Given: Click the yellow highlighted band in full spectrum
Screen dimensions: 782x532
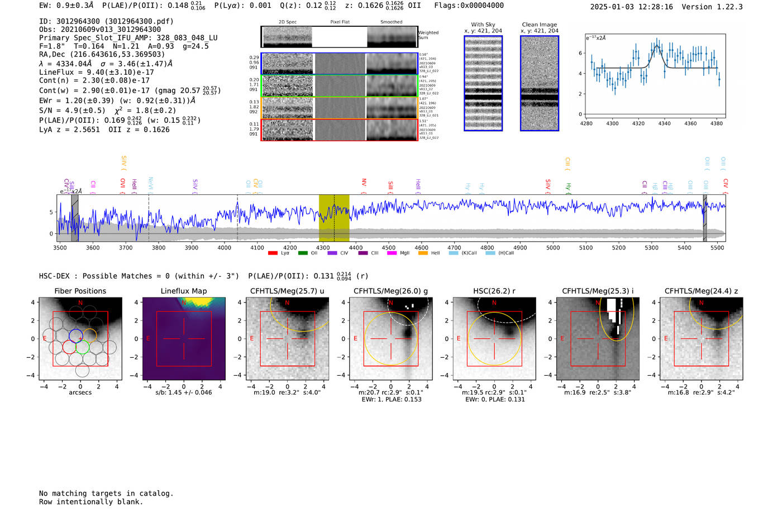Looking at the screenshot, I should point(334,218).
